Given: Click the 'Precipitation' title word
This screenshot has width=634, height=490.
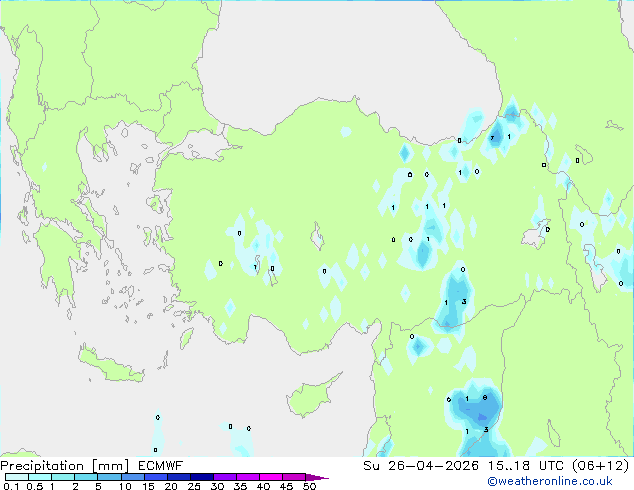Looking at the screenshot, I should [x=42, y=466].
